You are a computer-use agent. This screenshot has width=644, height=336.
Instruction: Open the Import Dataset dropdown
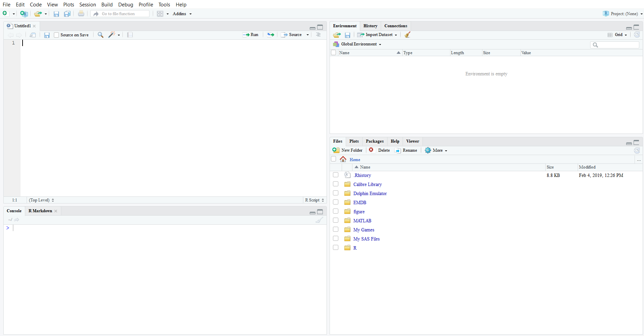(378, 35)
